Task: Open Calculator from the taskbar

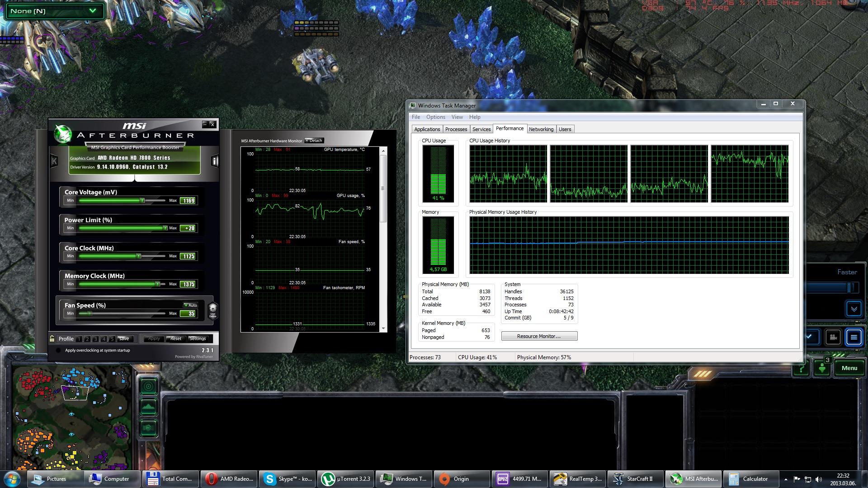Action: pos(751,479)
